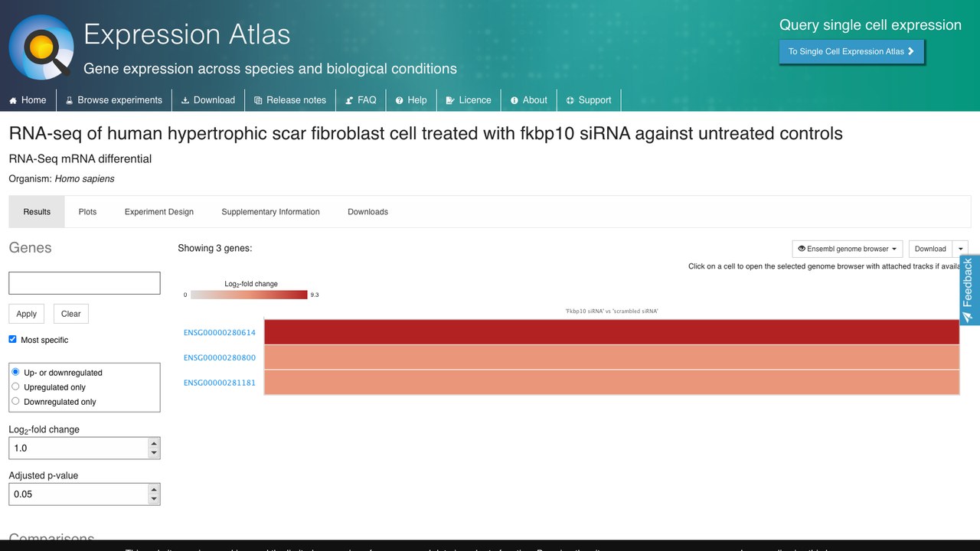Focus the Genes search input field
Viewport: 980px width, 551px height.
(x=84, y=283)
